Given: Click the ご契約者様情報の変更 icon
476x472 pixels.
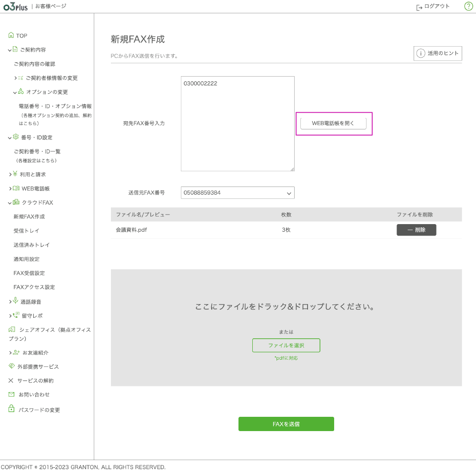Looking at the screenshot, I should pyautogui.click(x=20, y=78).
